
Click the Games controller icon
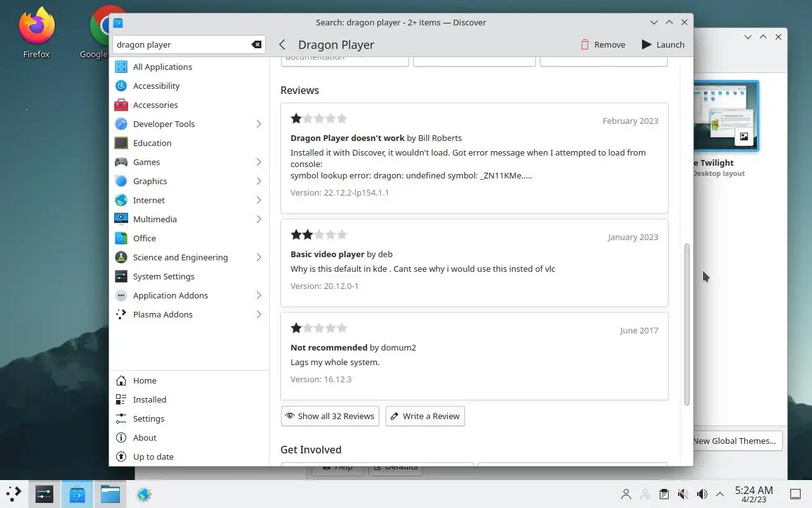(121, 162)
